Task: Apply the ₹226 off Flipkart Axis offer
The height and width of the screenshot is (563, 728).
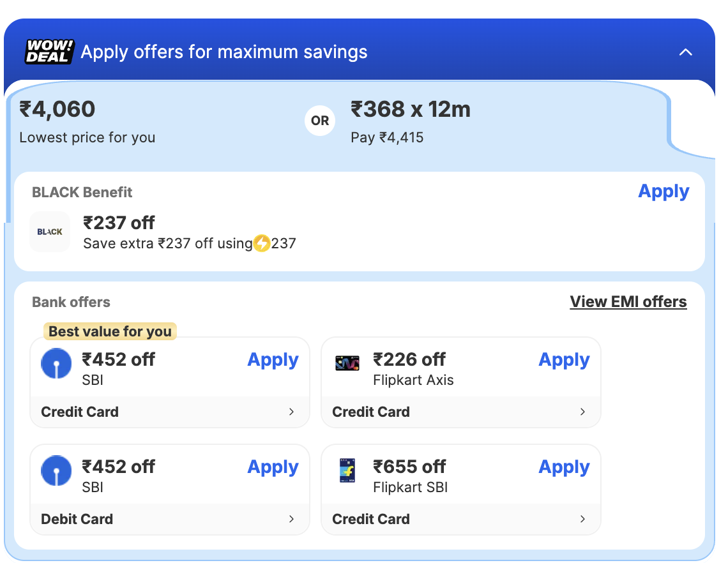Action: [564, 360]
